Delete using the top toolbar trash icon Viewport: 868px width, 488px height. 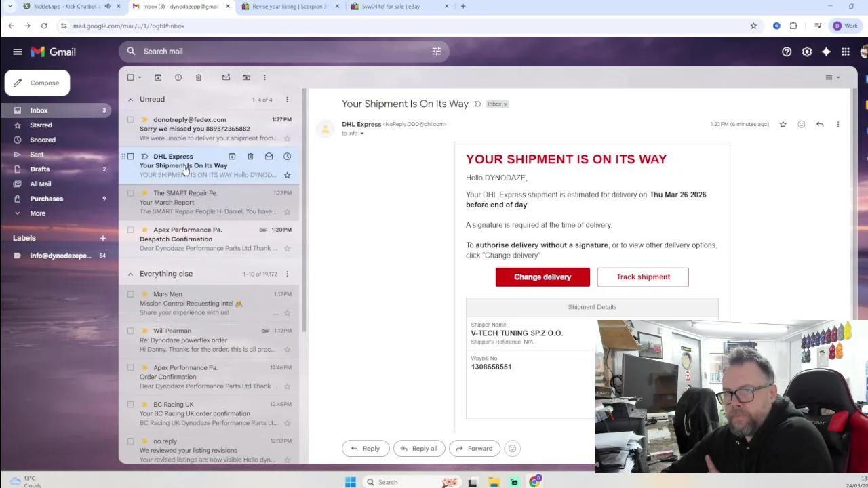199,77
